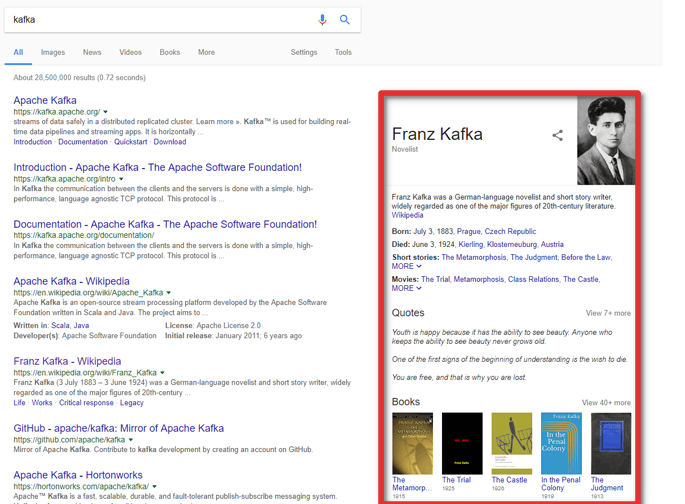Open Apache Kafka - Hortonworks result

click(78, 475)
